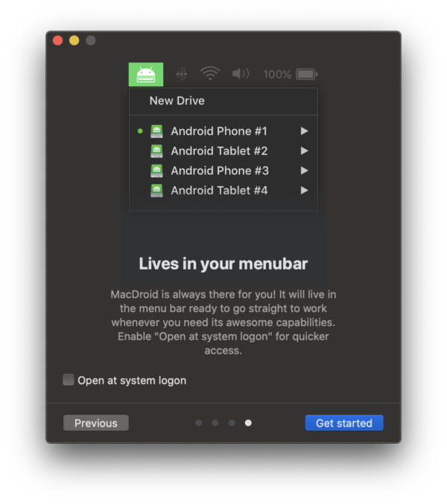Go back with the Previous button
The height and width of the screenshot is (504, 447).
pyautogui.click(x=96, y=423)
